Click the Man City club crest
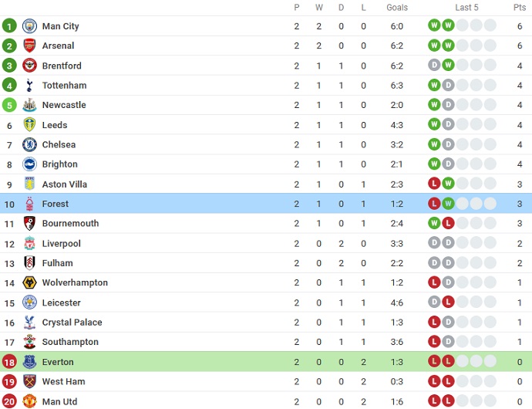This screenshot has width=532, height=409. click(x=29, y=26)
